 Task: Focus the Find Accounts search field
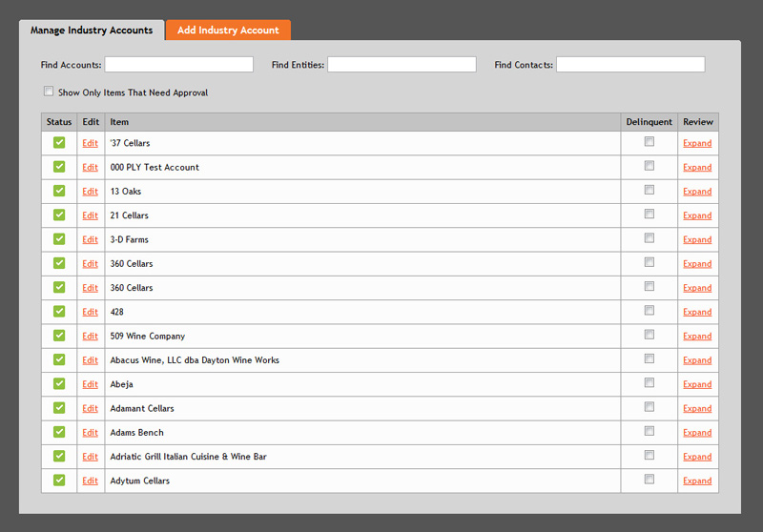[179, 64]
